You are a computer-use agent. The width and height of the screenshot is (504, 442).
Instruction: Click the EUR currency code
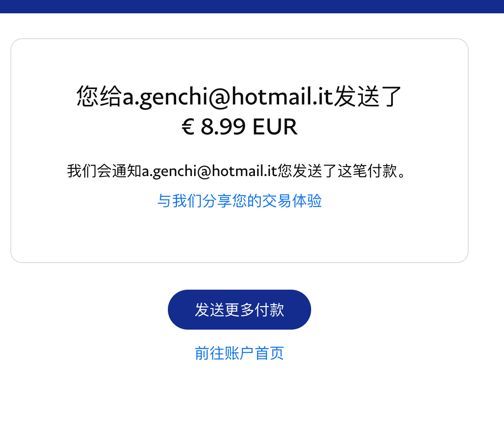[x=275, y=127]
